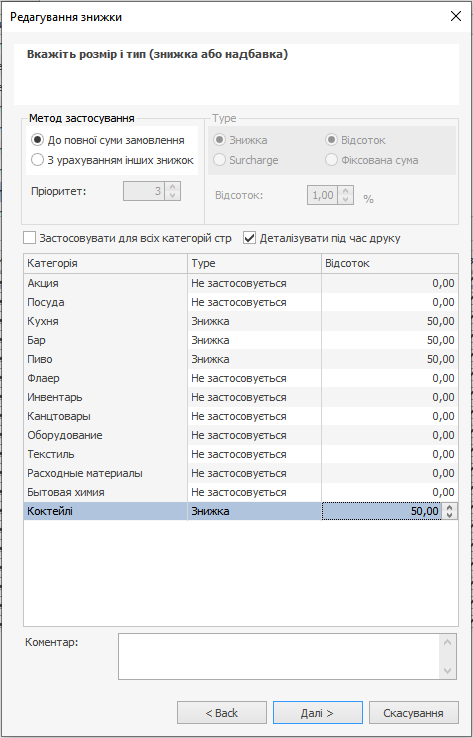Continue with the Далі button

(318, 713)
